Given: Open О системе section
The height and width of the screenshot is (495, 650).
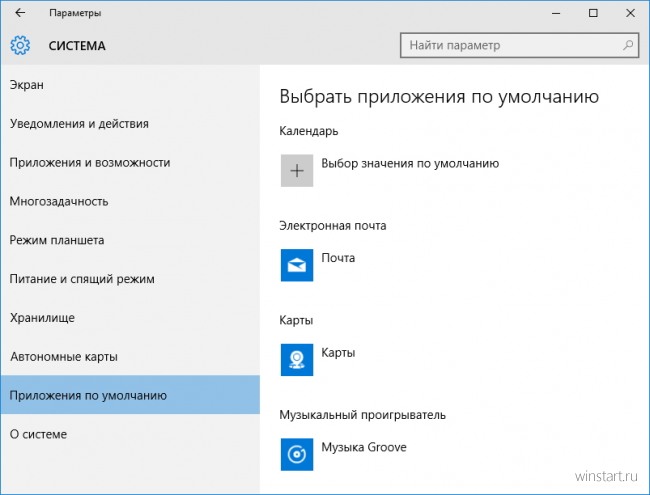Looking at the screenshot, I should coord(38,434).
